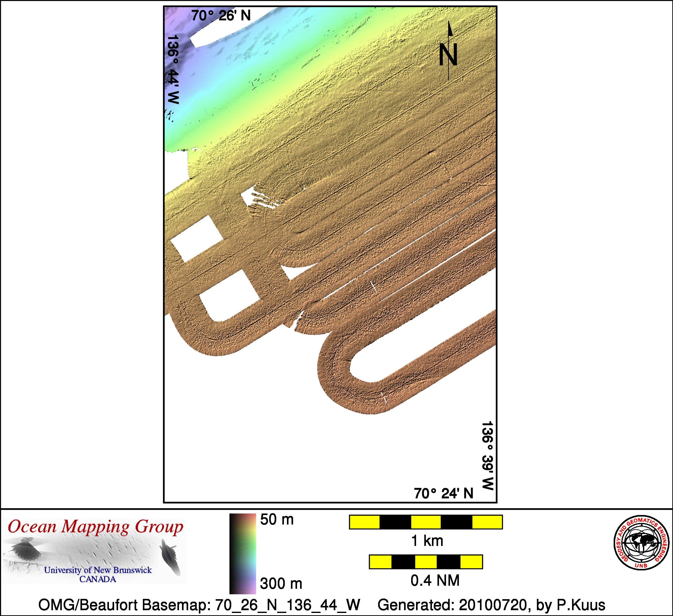Click the 0.4 NM scale label

click(435, 581)
